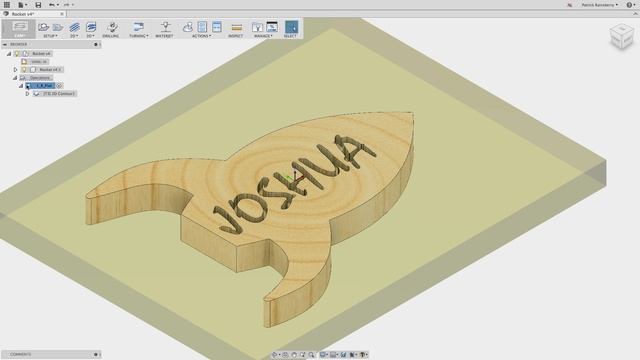
Task: Expand the 2D Contour operation node
Action: pos(27,93)
